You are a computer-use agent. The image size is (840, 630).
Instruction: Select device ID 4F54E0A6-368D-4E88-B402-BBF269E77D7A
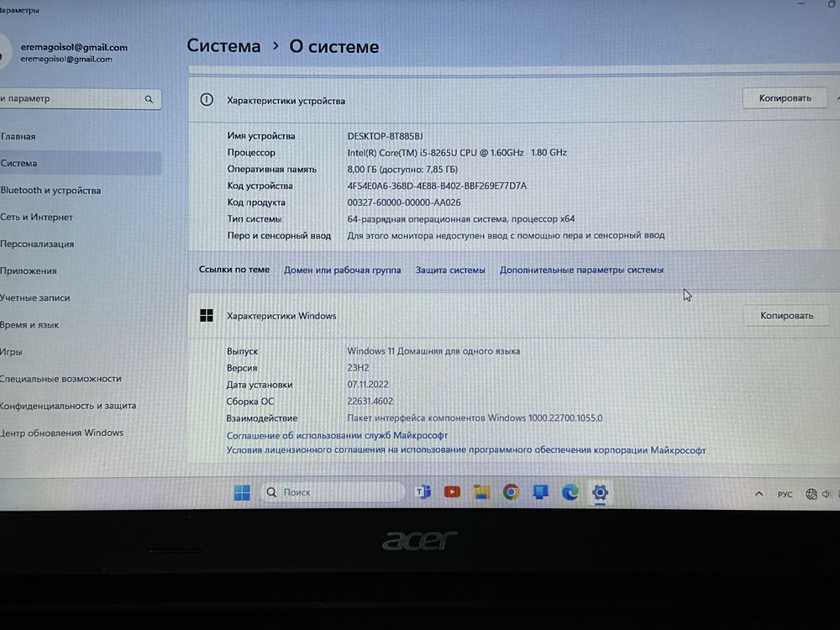437,186
